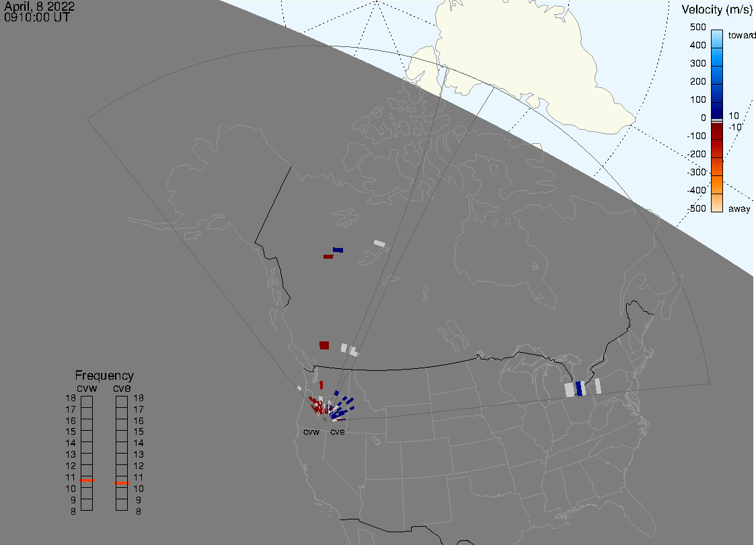This screenshot has height=545, width=756.
Task: Click the velocity color bar's light blue top segment
Action: [x=717, y=38]
